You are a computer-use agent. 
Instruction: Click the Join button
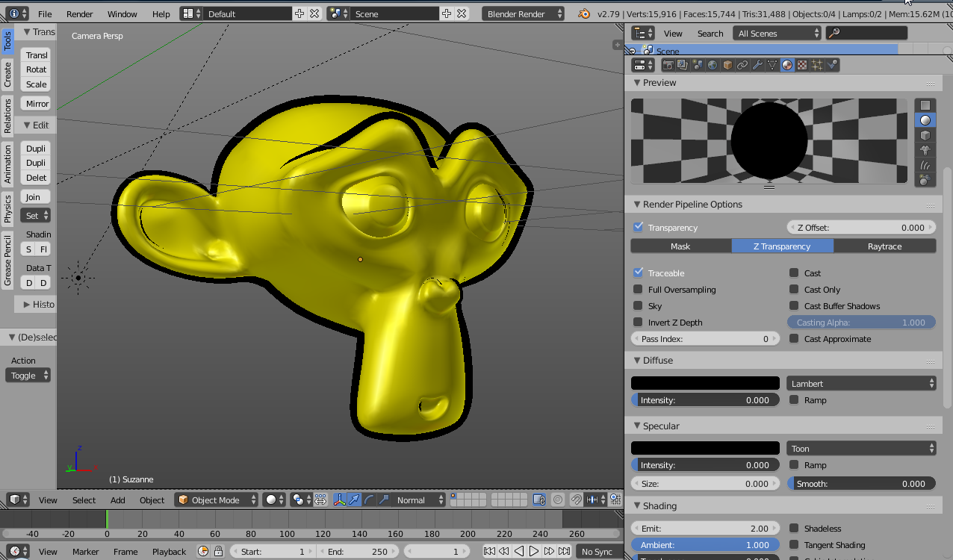[36, 196]
